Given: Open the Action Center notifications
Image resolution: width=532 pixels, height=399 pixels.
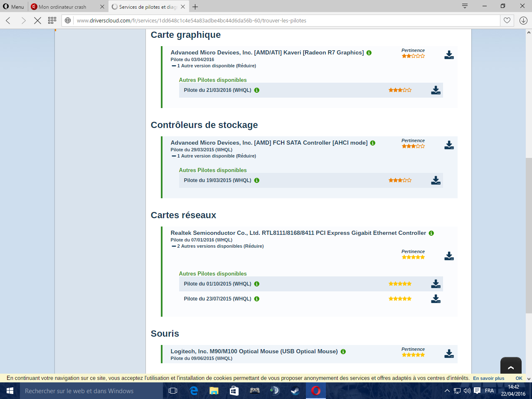Looking at the screenshot, I should point(477,391).
